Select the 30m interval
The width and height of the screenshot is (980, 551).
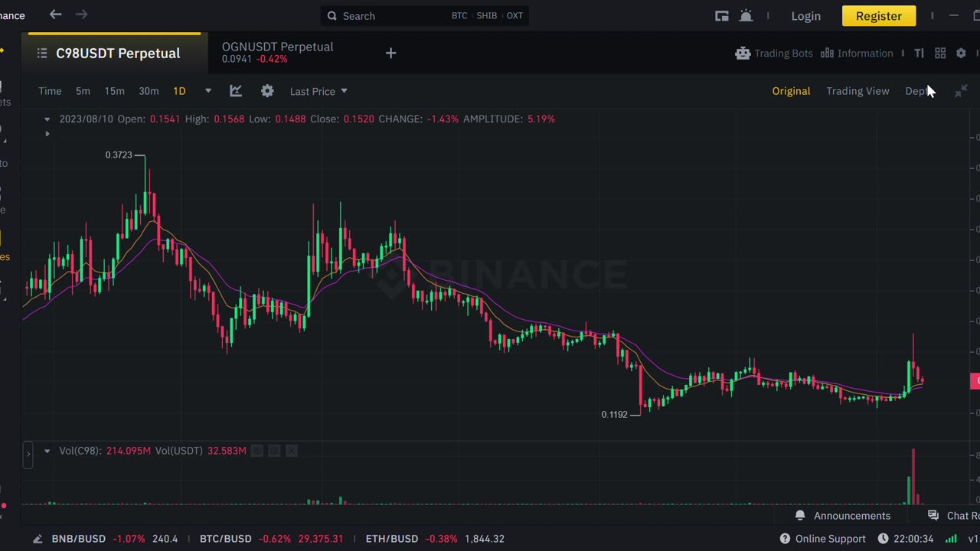149,91
